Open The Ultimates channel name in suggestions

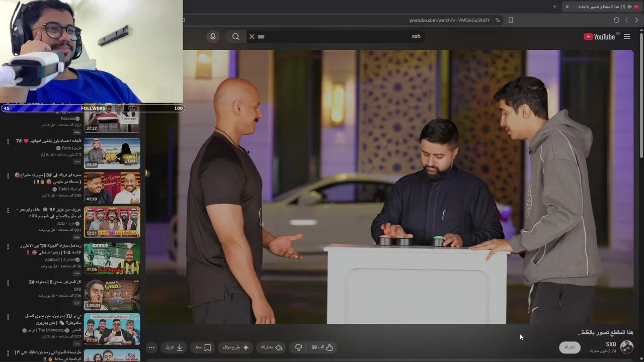[x=52, y=330]
